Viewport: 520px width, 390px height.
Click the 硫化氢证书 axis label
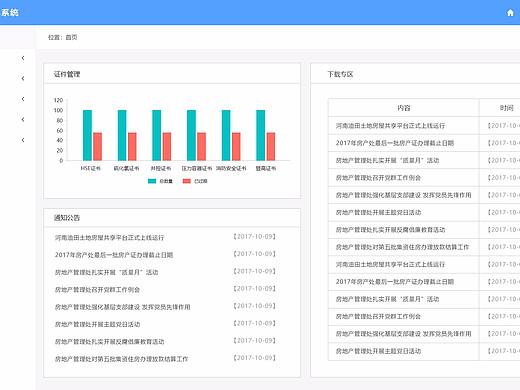[x=126, y=168]
